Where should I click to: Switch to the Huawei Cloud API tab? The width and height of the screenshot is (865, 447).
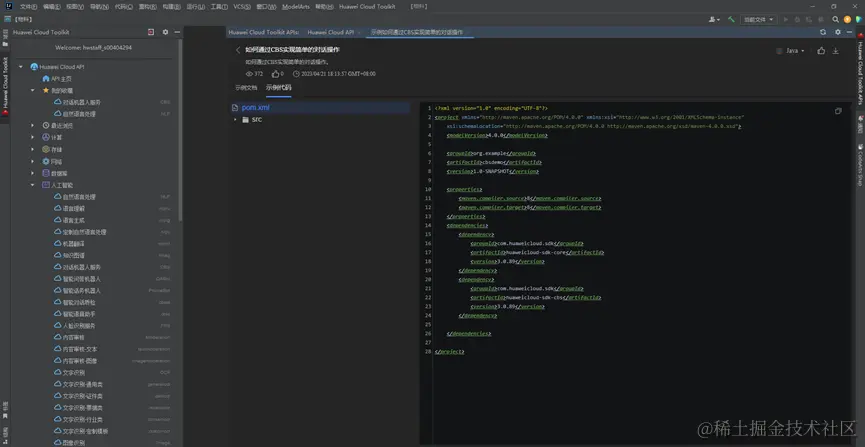[330, 32]
